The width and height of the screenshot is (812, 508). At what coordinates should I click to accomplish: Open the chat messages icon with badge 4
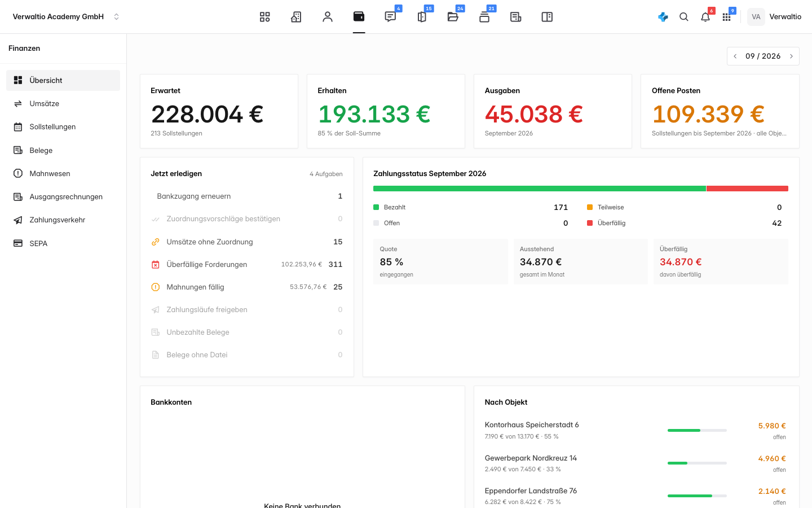390,17
